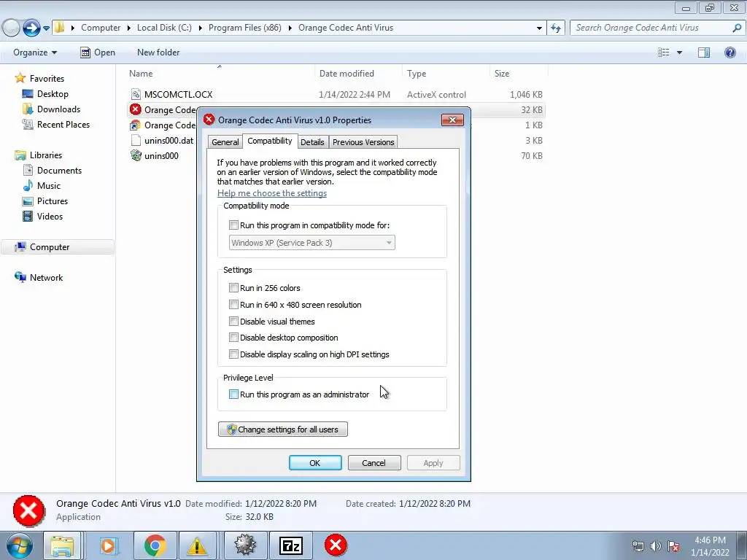Click the change view icon
The height and width of the screenshot is (560, 747).
click(664, 52)
